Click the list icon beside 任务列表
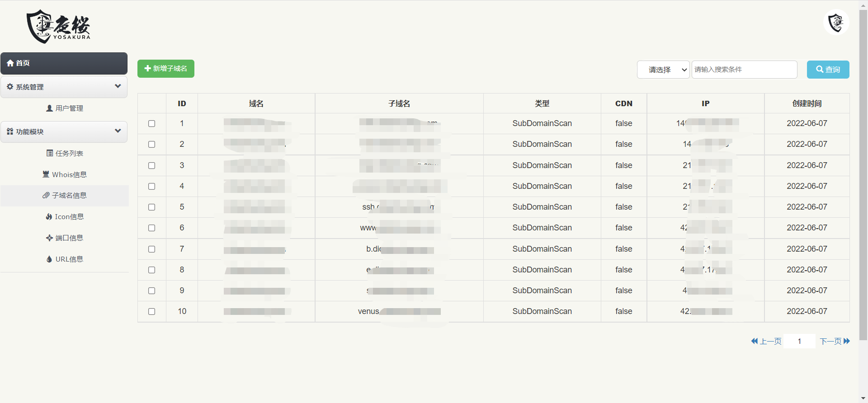The height and width of the screenshot is (403, 868). 50,153
